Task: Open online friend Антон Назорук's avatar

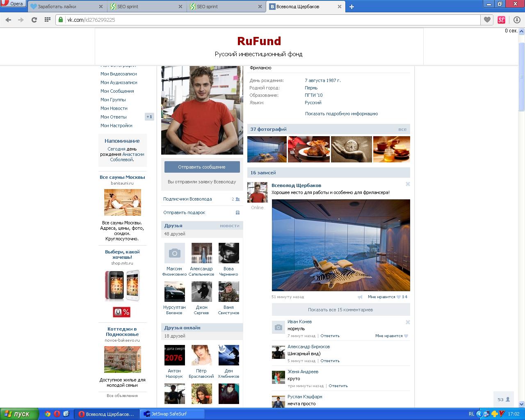Action: click(x=175, y=355)
